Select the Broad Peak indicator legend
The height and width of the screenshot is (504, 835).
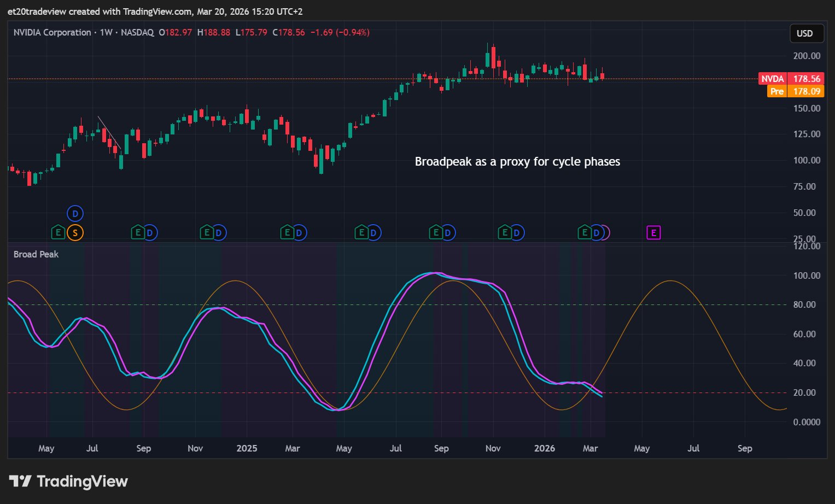tap(36, 254)
